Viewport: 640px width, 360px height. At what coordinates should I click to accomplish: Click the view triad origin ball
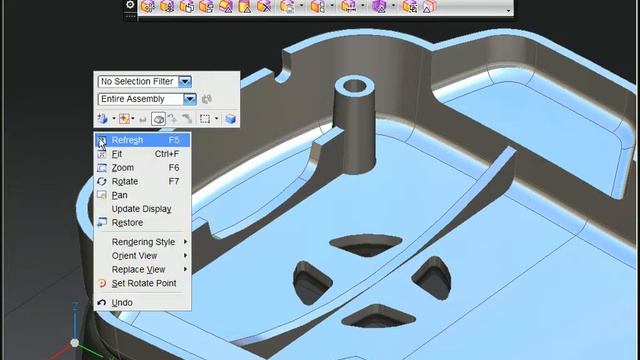point(75,343)
